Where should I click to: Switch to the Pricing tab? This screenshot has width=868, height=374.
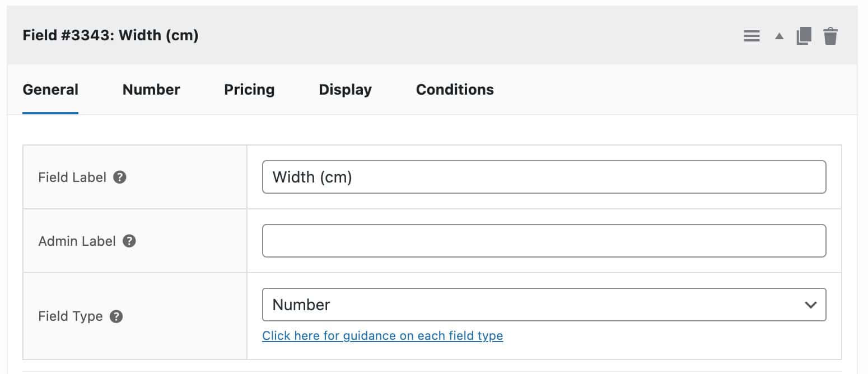click(249, 90)
